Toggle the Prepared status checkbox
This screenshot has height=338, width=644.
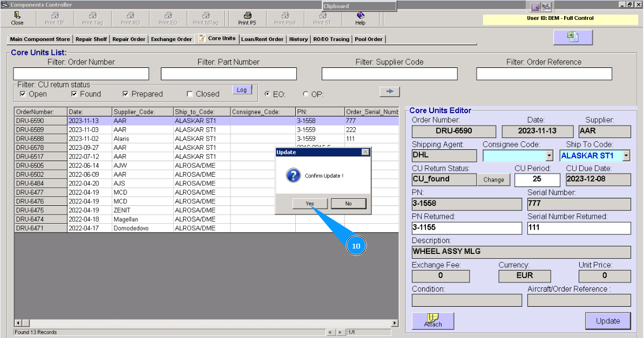click(126, 94)
